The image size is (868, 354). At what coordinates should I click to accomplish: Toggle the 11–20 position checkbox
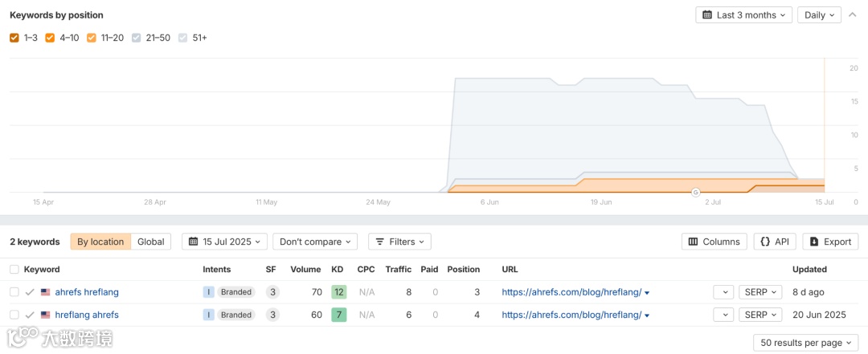click(92, 39)
